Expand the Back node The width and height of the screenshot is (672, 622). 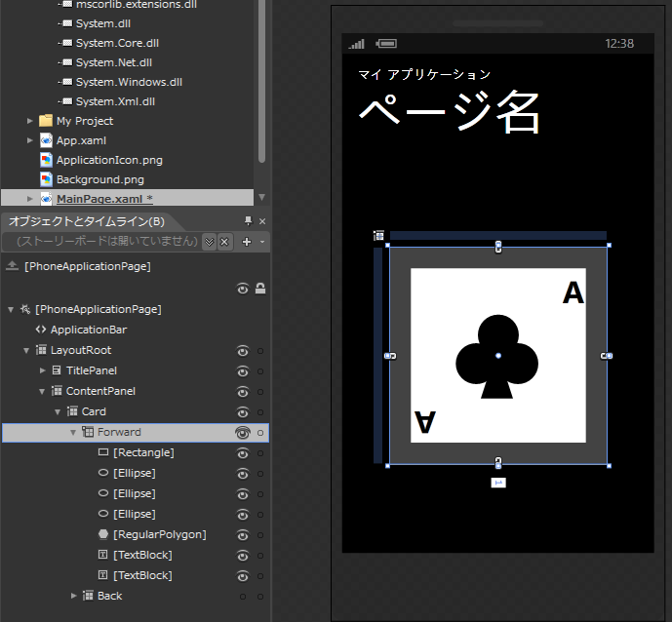74,596
